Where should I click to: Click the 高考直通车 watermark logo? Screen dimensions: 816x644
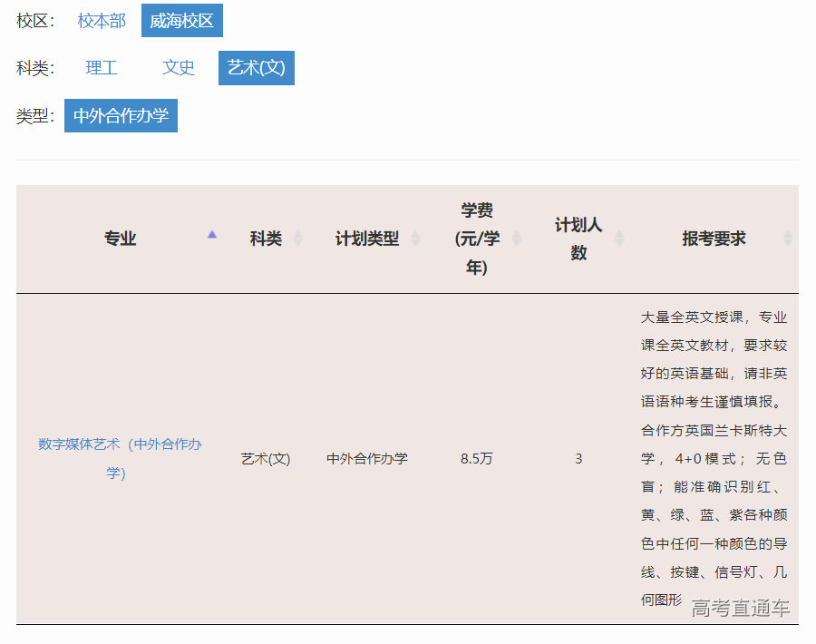[742, 609]
